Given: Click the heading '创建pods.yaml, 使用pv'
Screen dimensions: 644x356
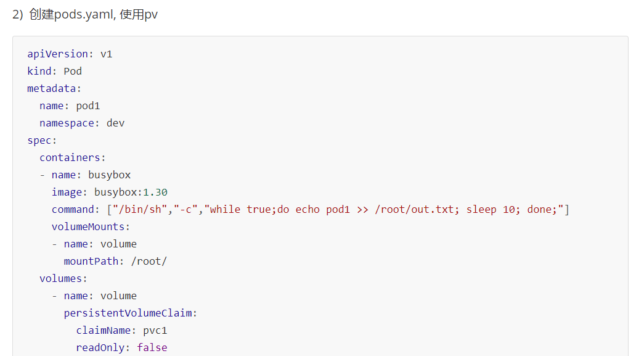Looking at the screenshot, I should pyautogui.click(x=93, y=14).
